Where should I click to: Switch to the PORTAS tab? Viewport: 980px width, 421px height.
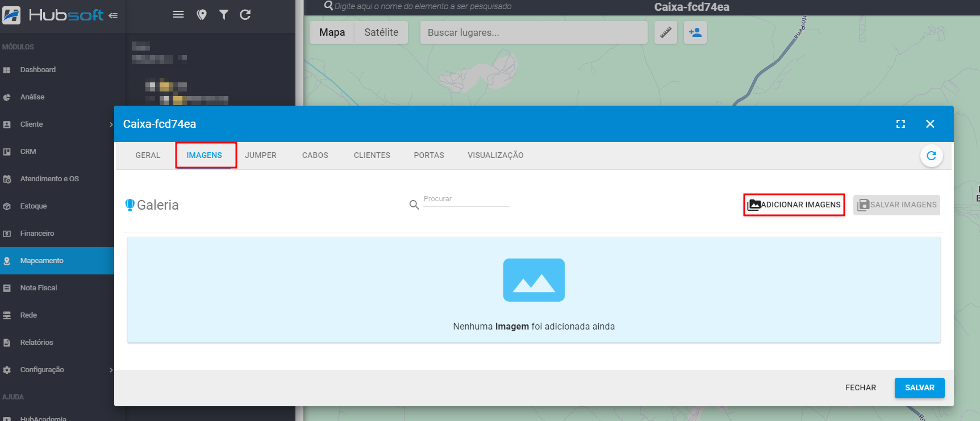(429, 155)
